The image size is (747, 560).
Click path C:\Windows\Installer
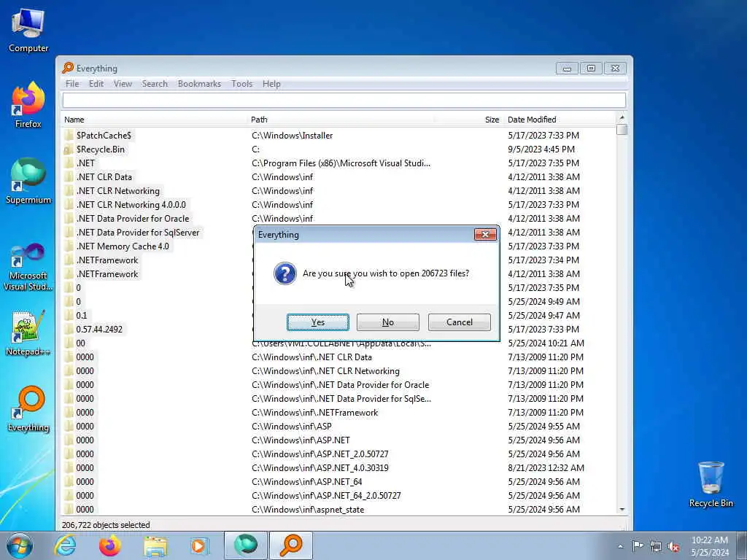pos(292,136)
